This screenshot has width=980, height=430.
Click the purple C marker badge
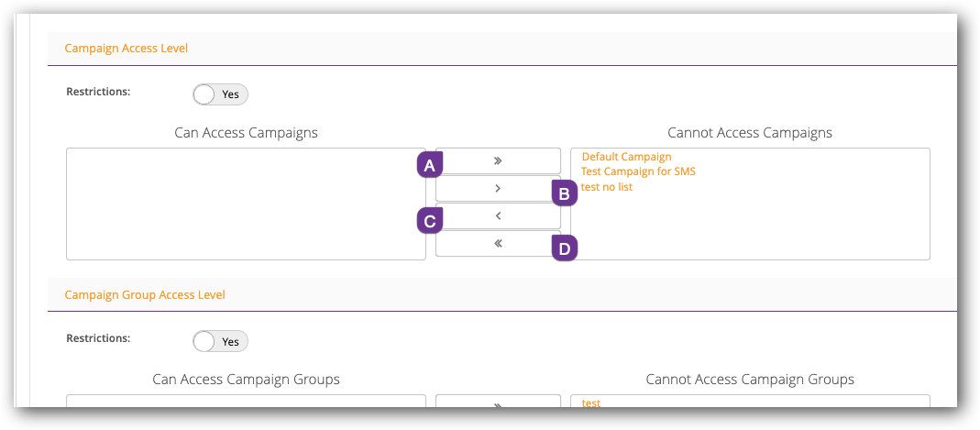[x=429, y=220]
